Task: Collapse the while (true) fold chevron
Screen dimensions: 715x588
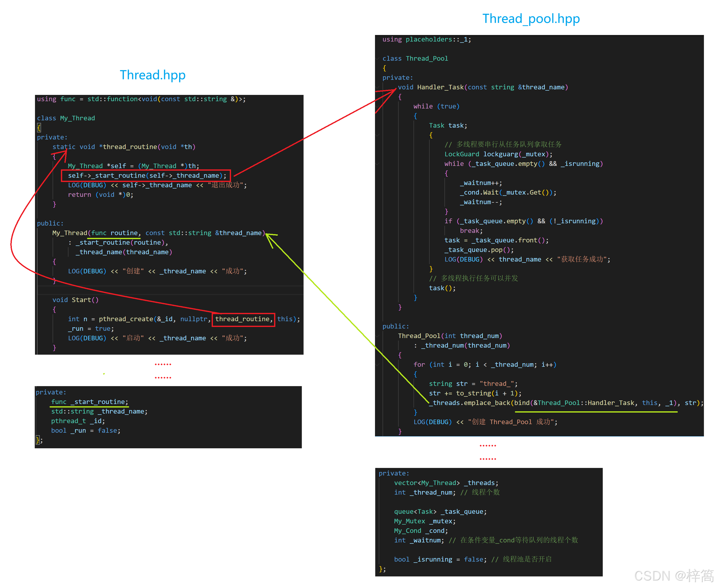Action: tap(378, 106)
